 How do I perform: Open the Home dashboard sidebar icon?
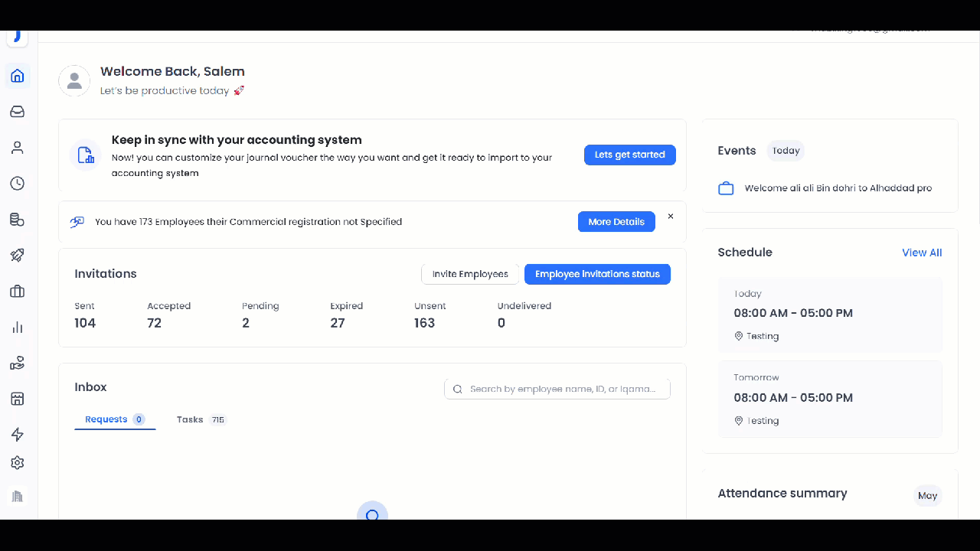(17, 76)
